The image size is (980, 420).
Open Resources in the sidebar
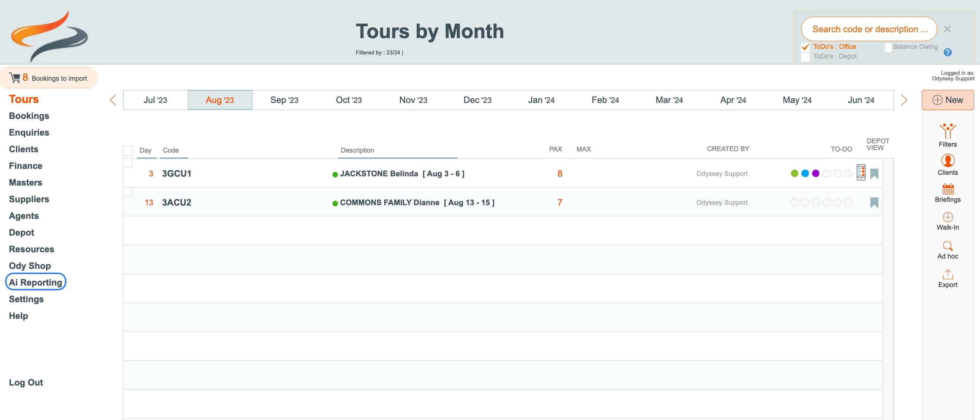pyautogui.click(x=32, y=249)
